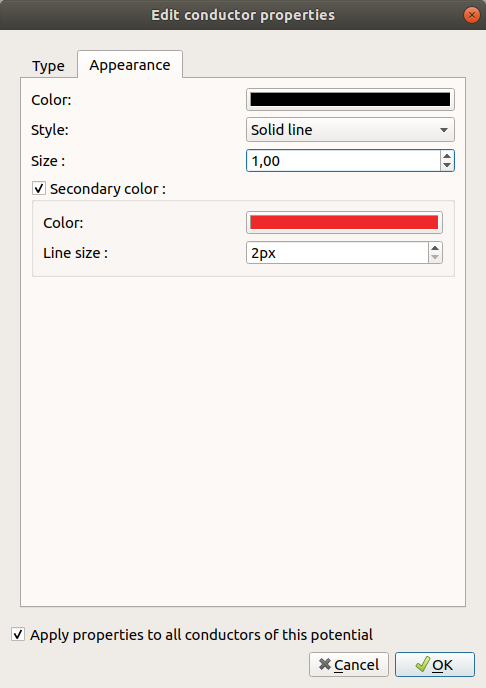Uncheck the Secondary color checkbox
The height and width of the screenshot is (688, 486).
pos(39,189)
